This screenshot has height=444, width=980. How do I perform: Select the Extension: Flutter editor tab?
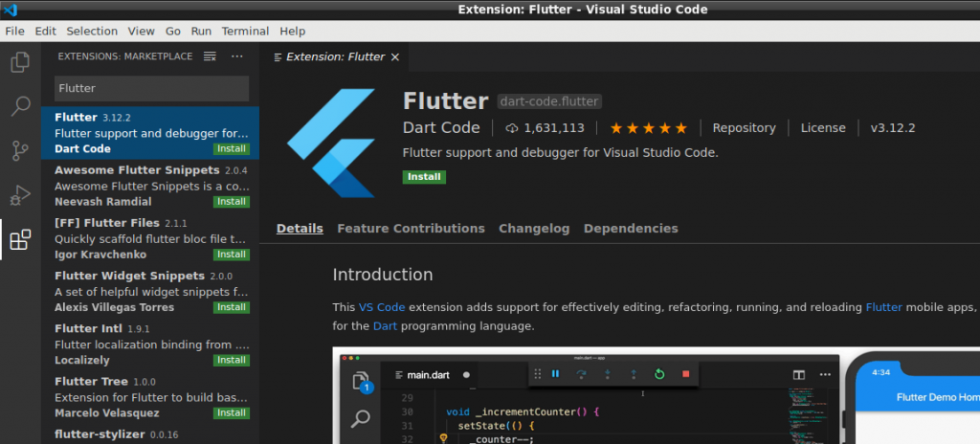[x=334, y=56]
